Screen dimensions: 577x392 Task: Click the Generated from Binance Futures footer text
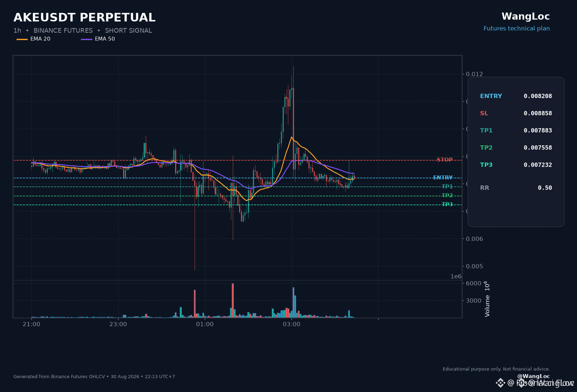coord(94,376)
